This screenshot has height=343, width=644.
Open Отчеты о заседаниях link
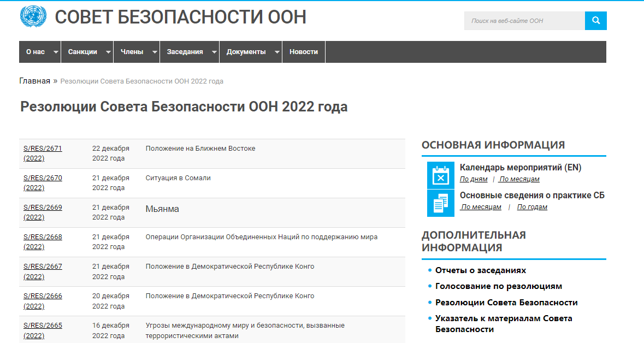tap(481, 270)
